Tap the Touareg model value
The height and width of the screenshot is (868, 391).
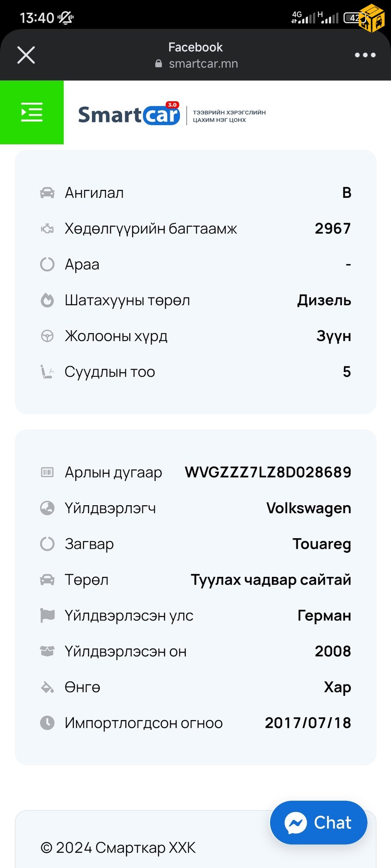click(321, 544)
